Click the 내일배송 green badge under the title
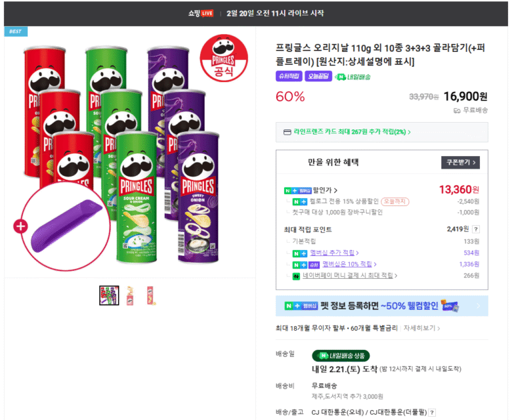 [x=353, y=77]
